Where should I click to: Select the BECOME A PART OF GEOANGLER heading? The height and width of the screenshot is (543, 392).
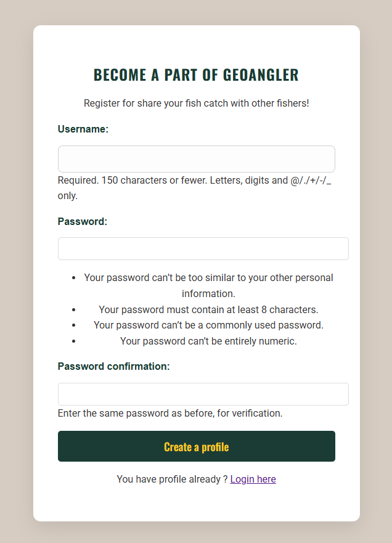(195, 75)
